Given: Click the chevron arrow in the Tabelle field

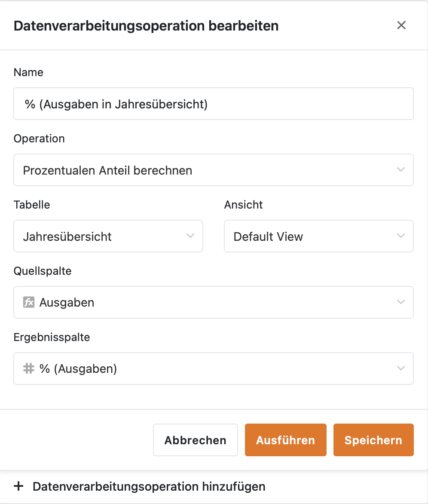Looking at the screenshot, I should (x=190, y=236).
